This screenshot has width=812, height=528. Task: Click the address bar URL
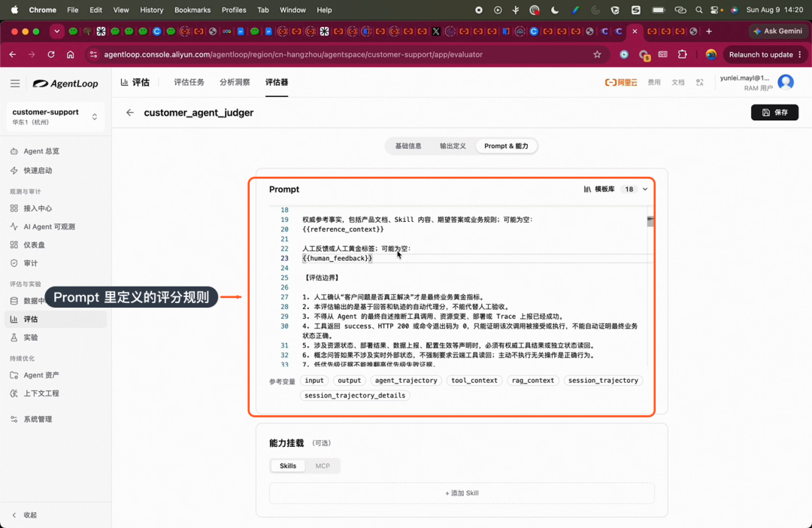tap(293, 54)
